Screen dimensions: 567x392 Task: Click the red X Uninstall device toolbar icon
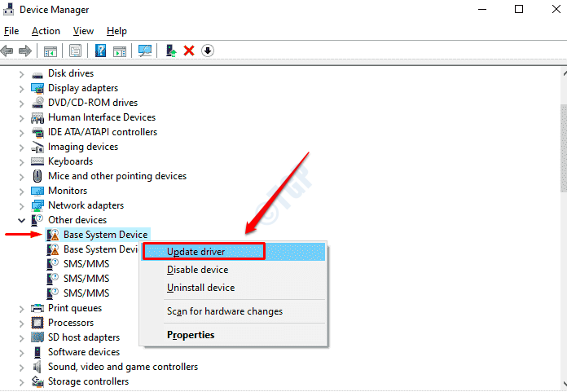click(x=189, y=51)
